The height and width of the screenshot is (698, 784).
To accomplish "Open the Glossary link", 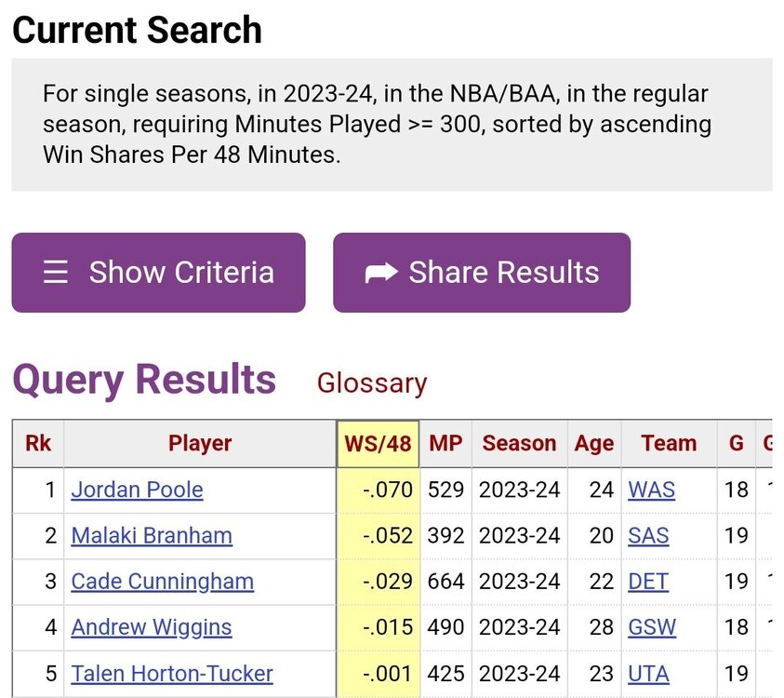I will (371, 383).
